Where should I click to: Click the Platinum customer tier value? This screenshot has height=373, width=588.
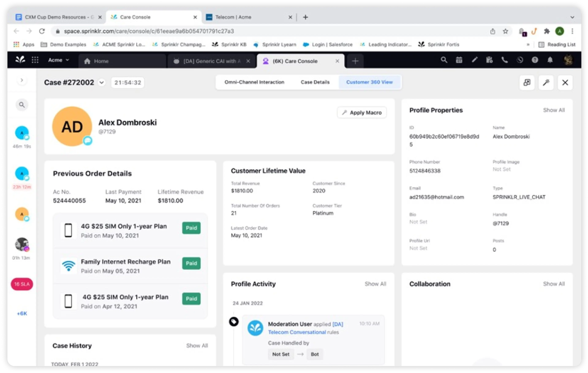pyautogui.click(x=323, y=213)
